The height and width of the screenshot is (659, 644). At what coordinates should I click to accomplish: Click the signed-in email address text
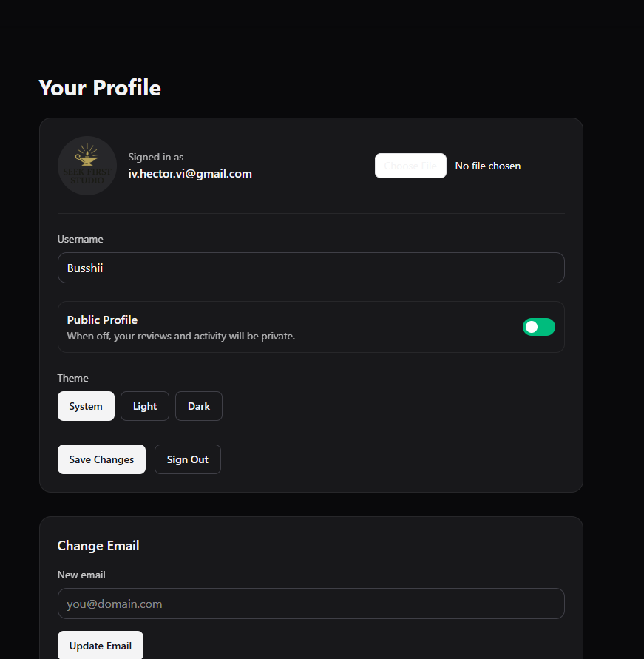pyautogui.click(x=190, y=174)
